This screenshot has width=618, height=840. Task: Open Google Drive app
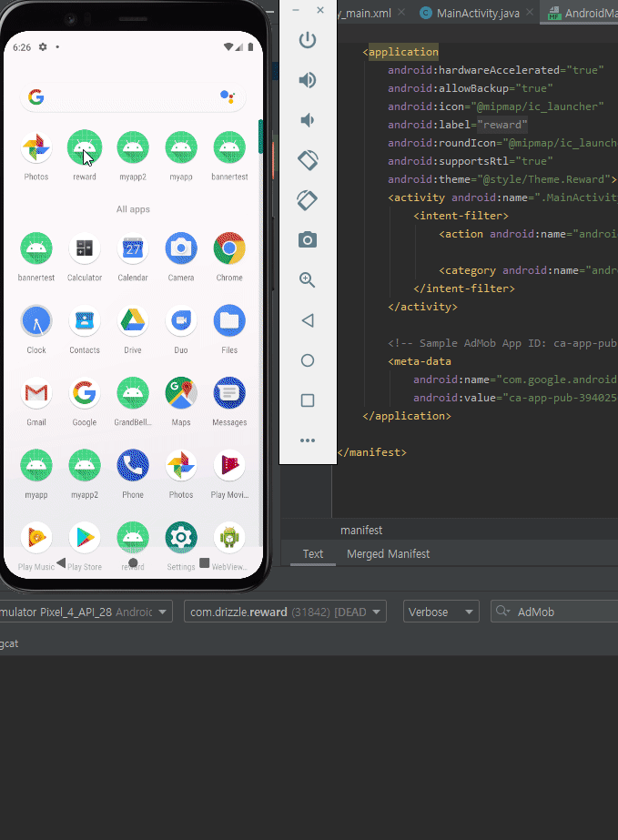tap(133, 321)
